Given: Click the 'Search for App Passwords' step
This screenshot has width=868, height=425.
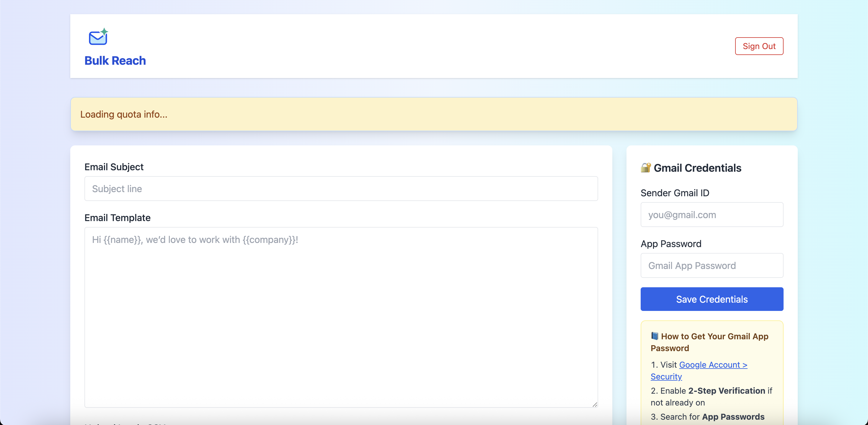Looking at the screenshot, I should point(708,416).
